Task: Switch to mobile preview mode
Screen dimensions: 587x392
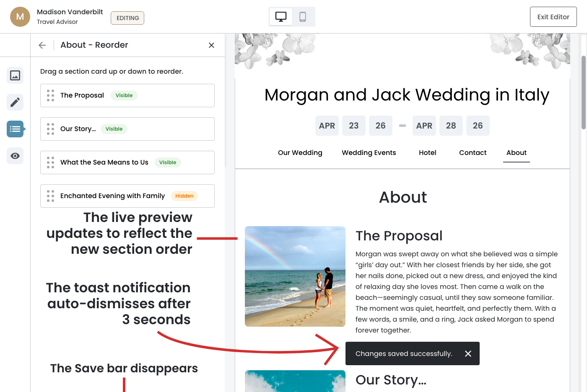Action: (303, 17)
